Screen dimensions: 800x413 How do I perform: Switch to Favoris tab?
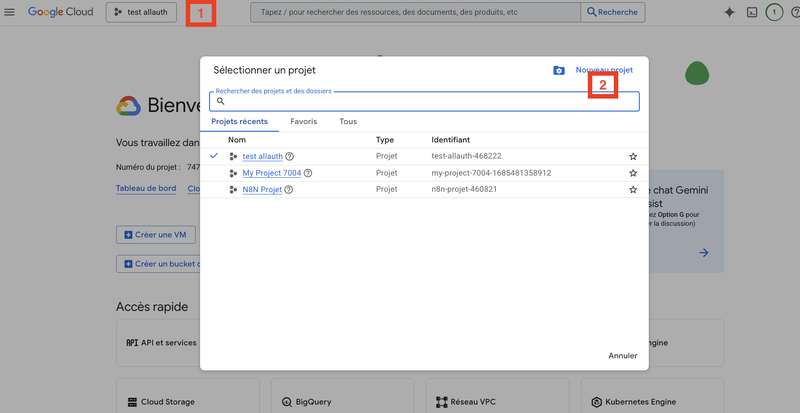[x=304, y=122]
